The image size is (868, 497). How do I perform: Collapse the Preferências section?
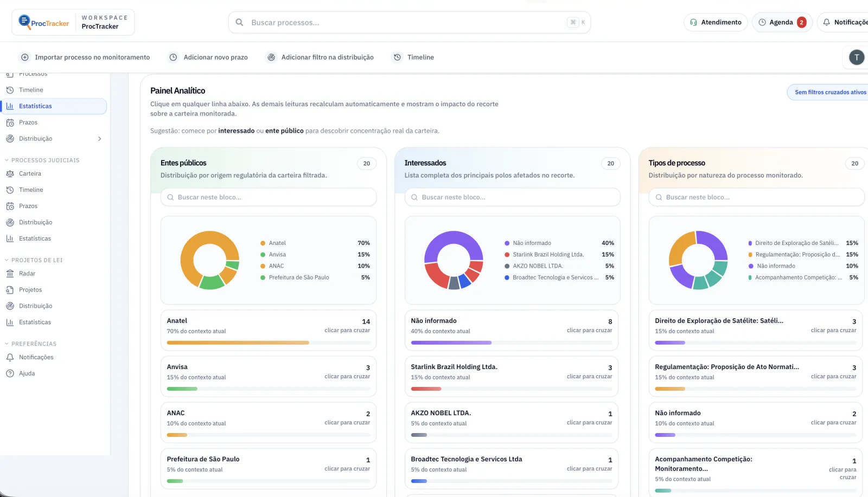[30, 344]
